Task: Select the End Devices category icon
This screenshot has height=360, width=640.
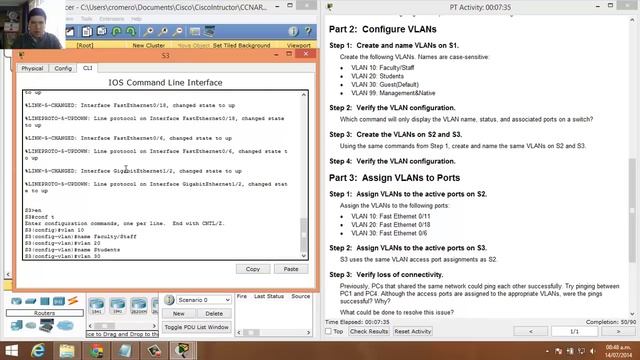Action: coord(17,325)
